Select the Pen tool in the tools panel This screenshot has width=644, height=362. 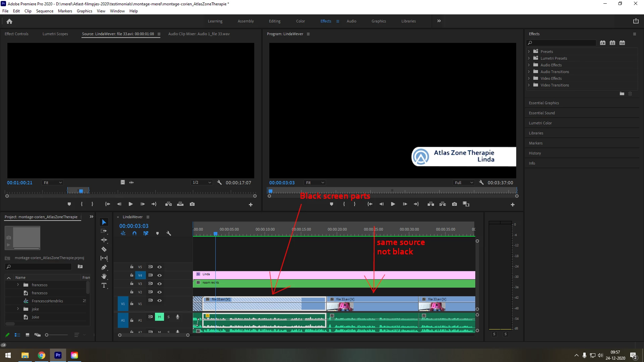(104, 267)
